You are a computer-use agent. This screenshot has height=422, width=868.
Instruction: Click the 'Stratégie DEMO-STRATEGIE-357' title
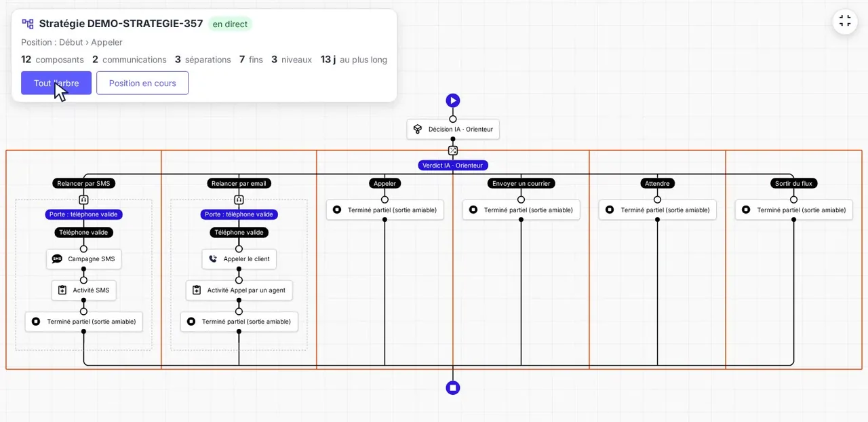(x=121, y=23)
